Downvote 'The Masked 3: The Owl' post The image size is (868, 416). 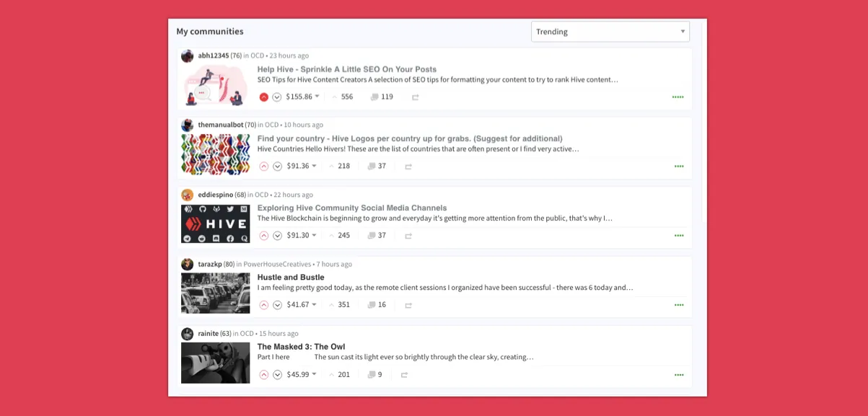(x=277, y=374)
